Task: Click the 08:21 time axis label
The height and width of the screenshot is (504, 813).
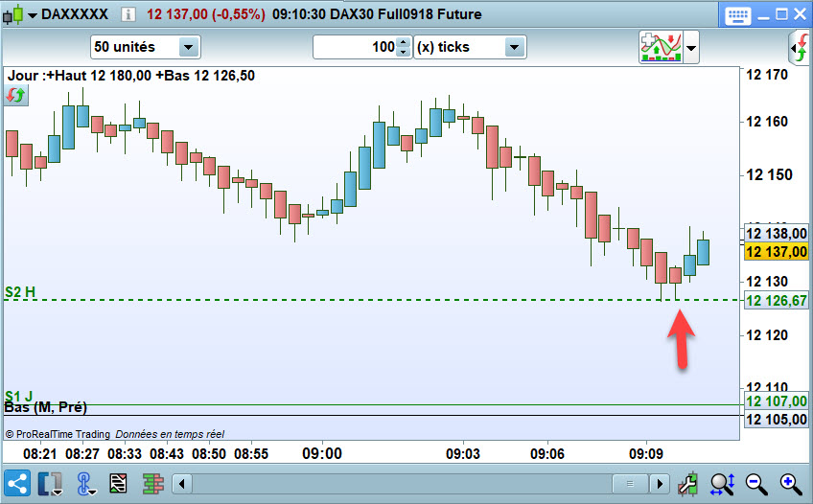Action: click(x=40, y=454)
